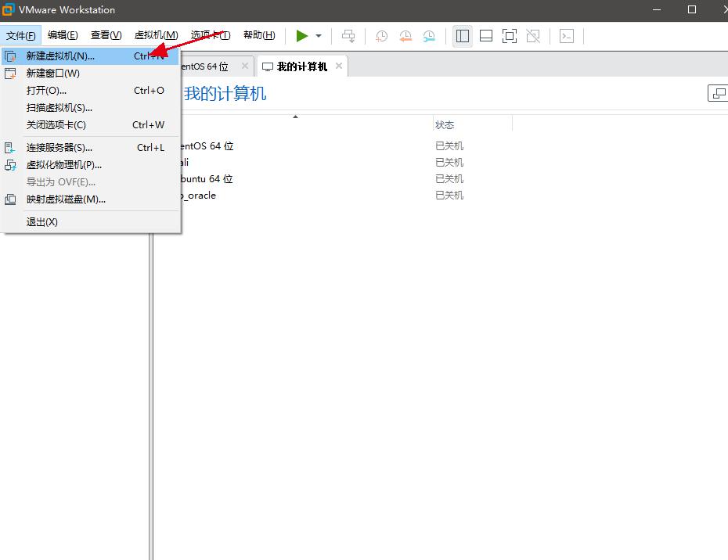Screen dimensions: 728x560
Task: Select 新建虚拟机(N)... from the File menu
Action: [91, 56]
